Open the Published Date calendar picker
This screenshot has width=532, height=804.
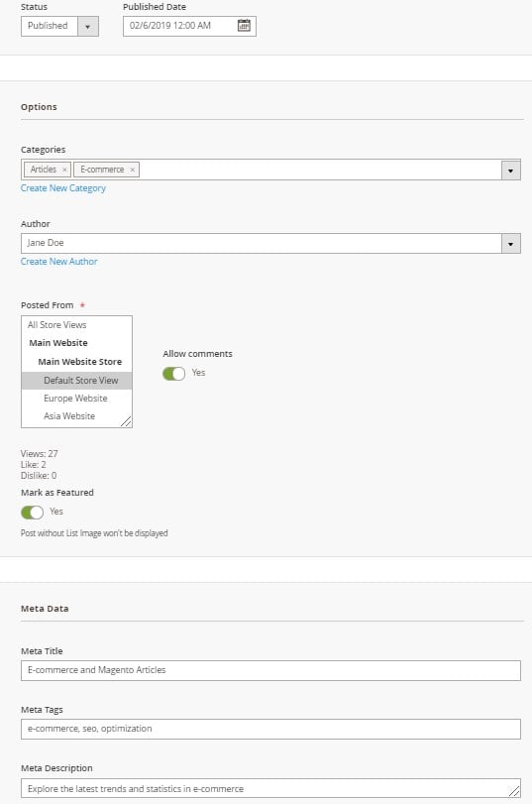244,26
